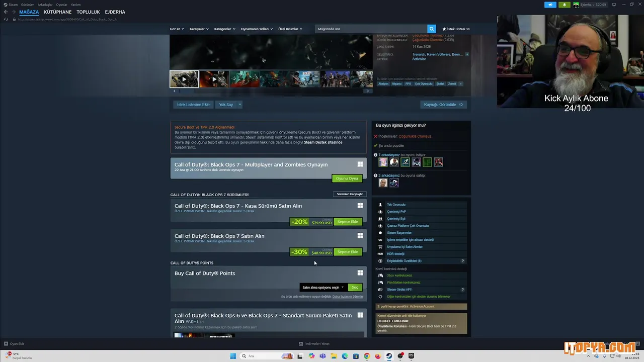Screen dimensions: 644x362
Task: Open İndirmeleri Yönet downloads
Action: (314, 344)
